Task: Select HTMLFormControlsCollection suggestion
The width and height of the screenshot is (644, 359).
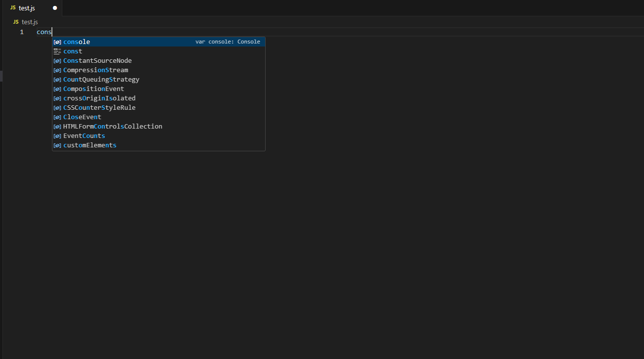Action: (113, 126)
